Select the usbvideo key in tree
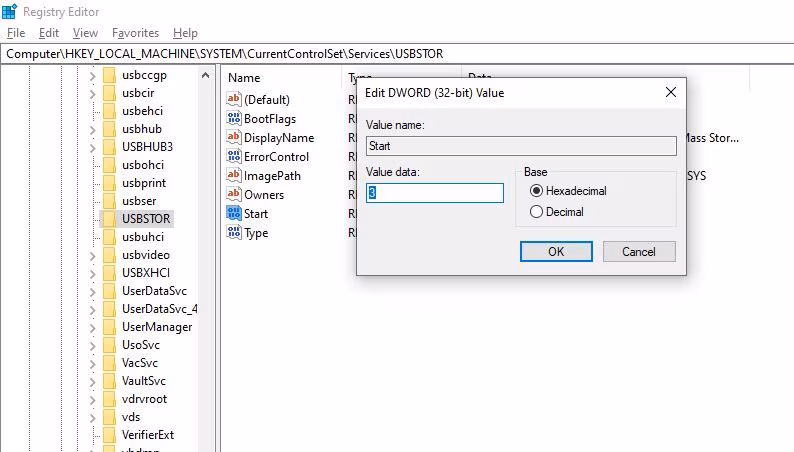 pyautogui.click(x=145, y=255)
